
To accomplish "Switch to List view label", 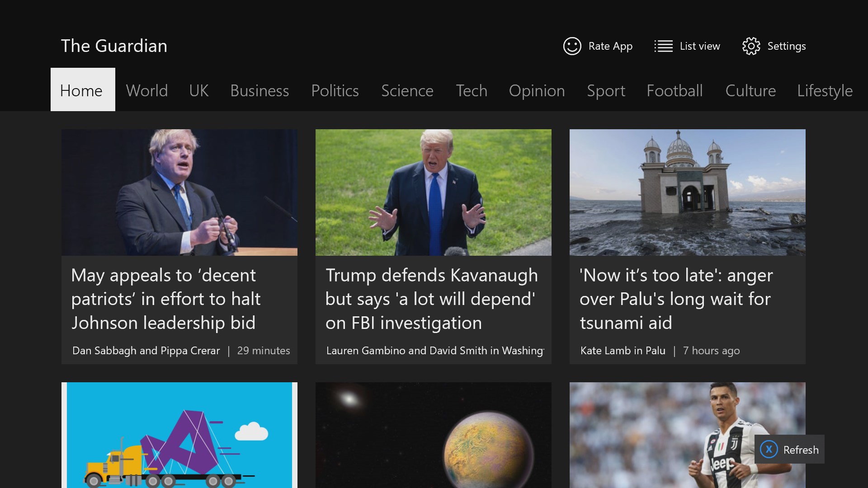I will pos(700,46).
